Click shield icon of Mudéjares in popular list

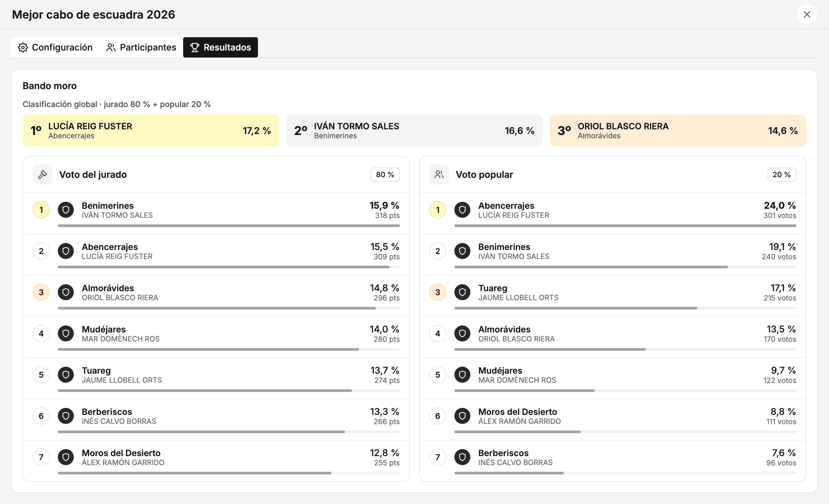pyautogui.click(x=462, y=375)
